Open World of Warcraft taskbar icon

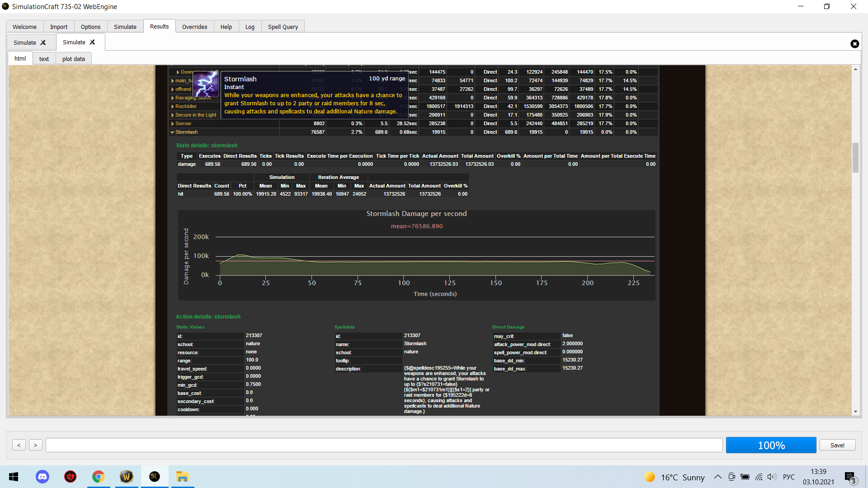click(127, 477)
